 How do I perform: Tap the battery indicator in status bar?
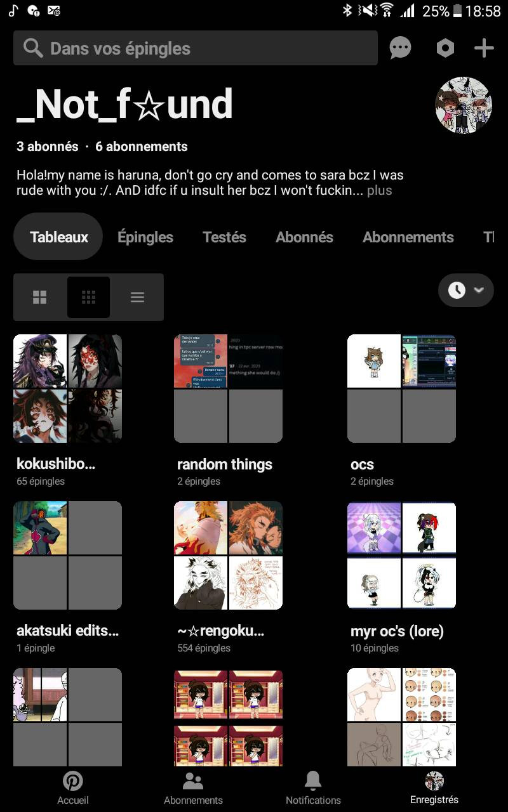(x=458, y=10)
